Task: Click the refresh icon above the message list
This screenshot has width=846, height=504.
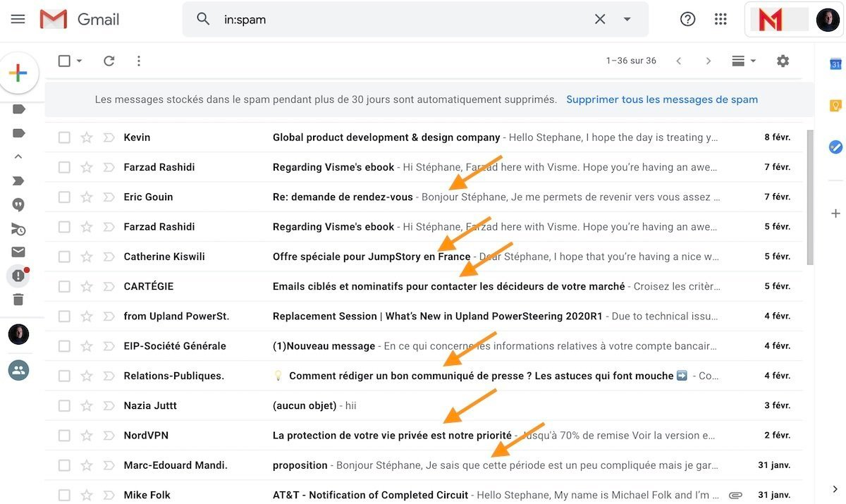Action: pyautogui.click(x=109, y=61)
